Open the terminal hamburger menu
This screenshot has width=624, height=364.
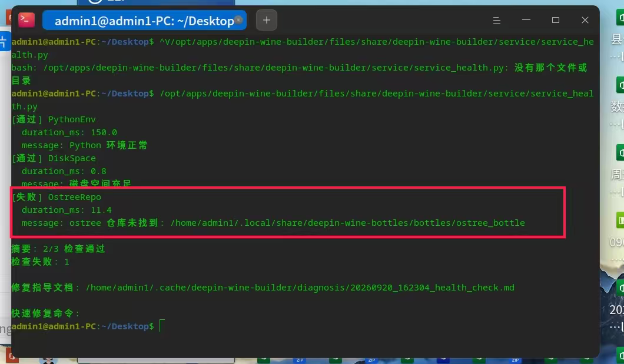click(x=497, y=20)
